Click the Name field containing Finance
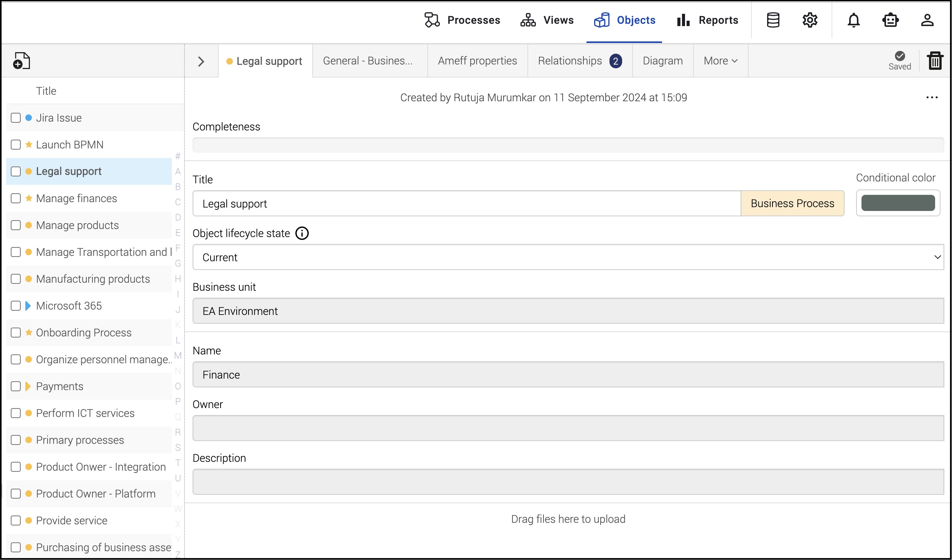952x560 pixels. tap(568, 374)
